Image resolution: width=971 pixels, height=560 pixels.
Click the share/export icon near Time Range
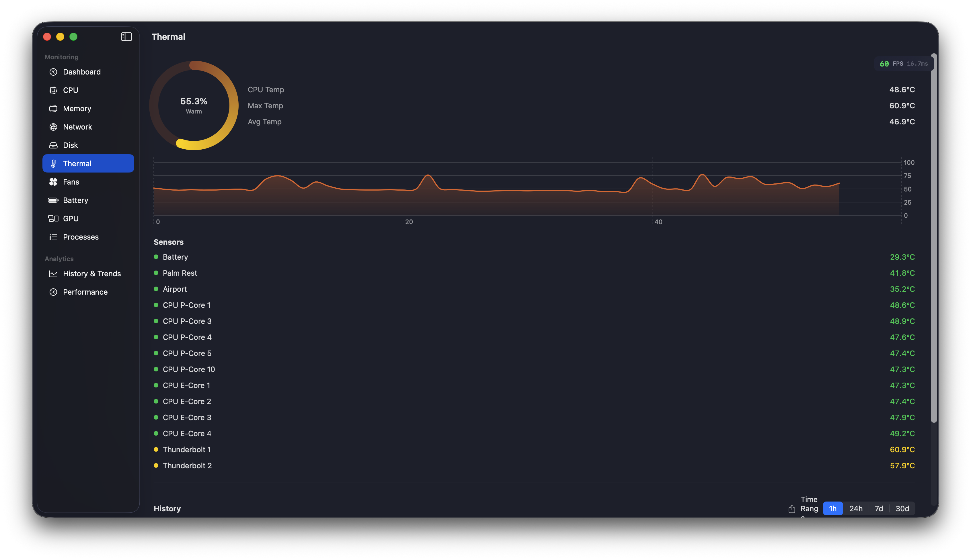(x=791, y=509)
